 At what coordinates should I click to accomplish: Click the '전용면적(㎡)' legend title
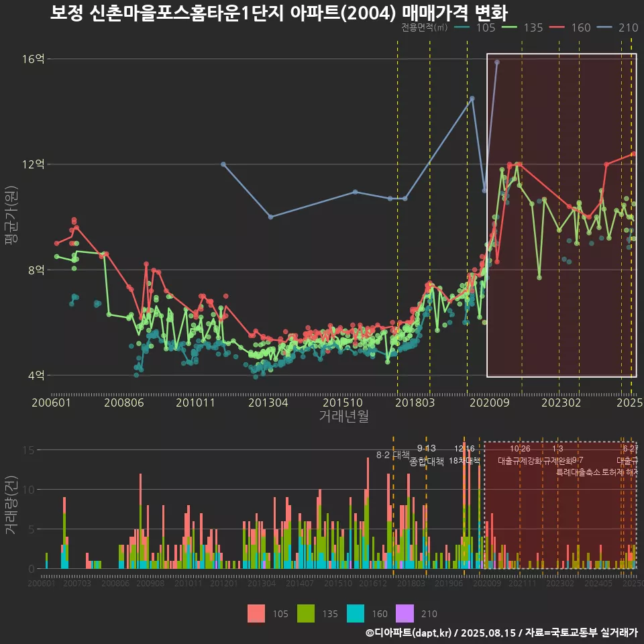click(x=424, y=28)
